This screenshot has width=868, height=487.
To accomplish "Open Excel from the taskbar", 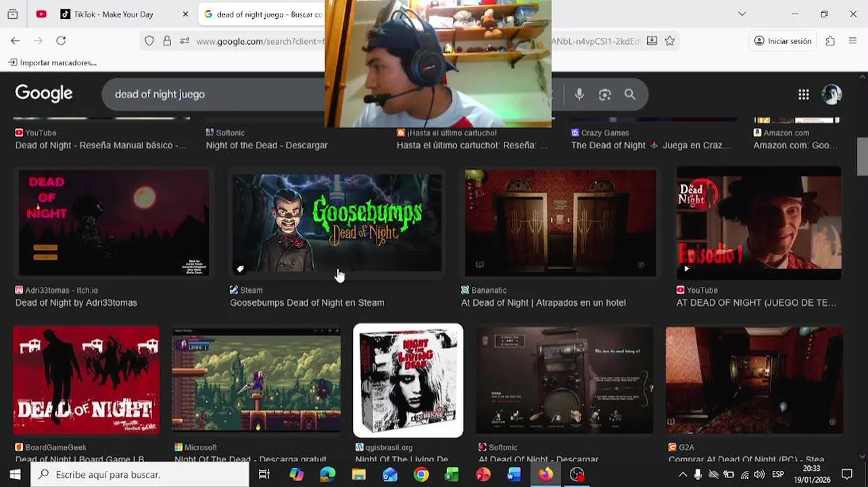I will 452,475.
